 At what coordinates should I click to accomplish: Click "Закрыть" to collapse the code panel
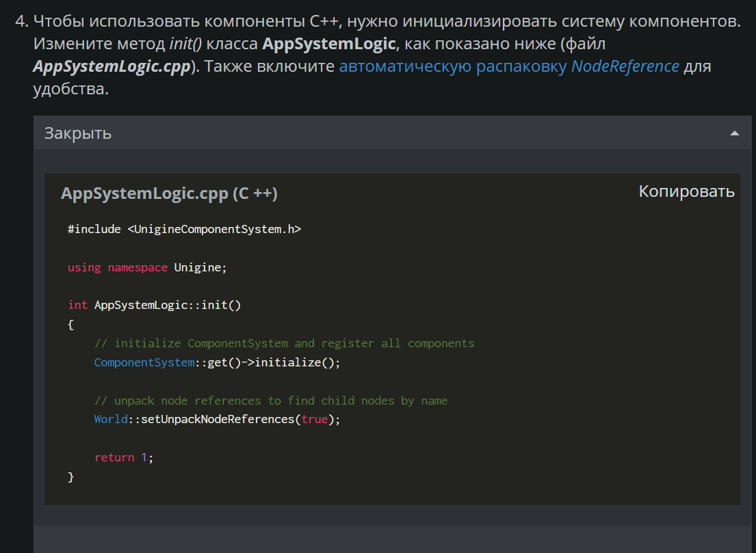[77, 133]
